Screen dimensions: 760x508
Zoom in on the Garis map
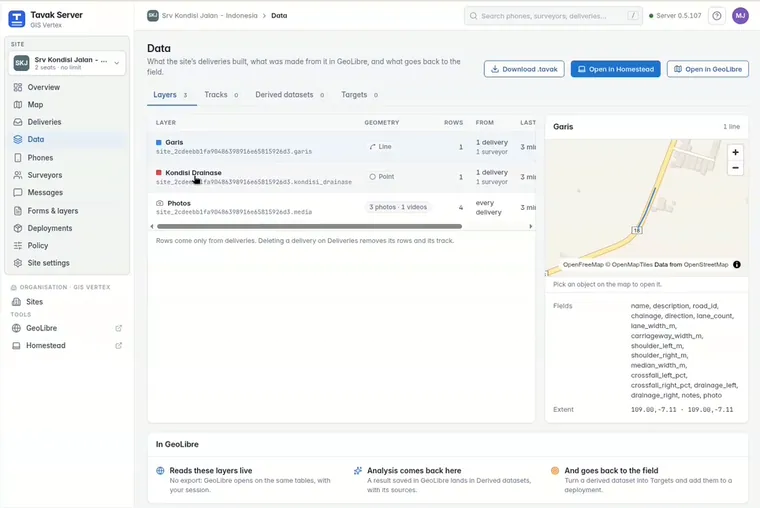pos(735,152)
